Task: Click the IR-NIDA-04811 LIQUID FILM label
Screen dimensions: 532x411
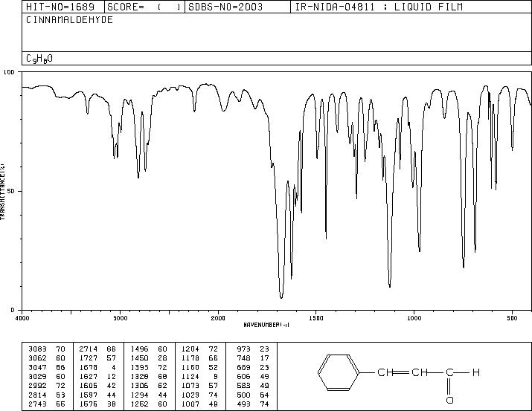Action: (379, 7)
